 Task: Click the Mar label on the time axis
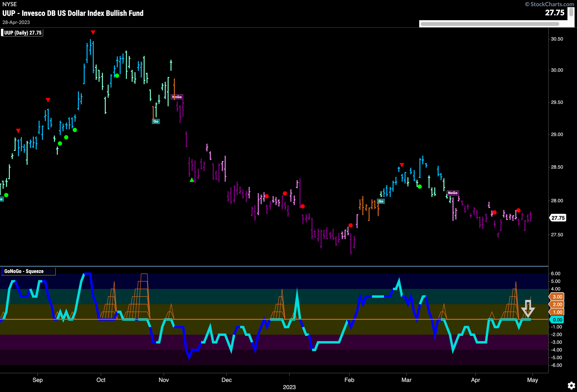coord(406,380)
